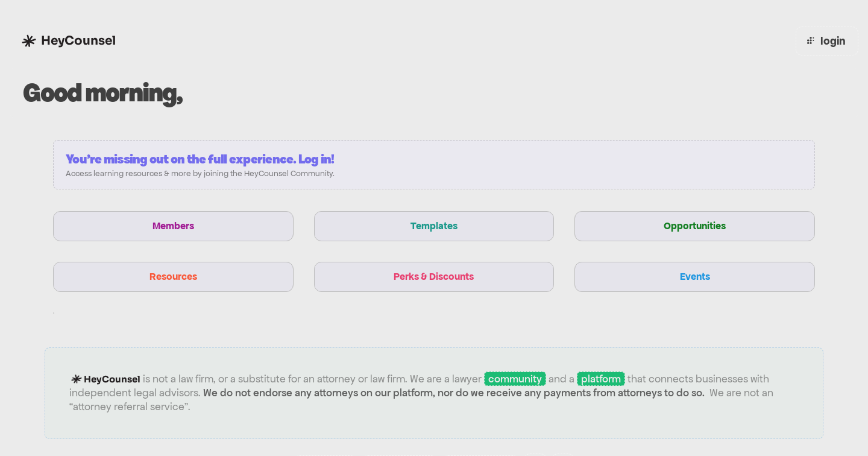The image size is (868, 456).
Task: Click the "attorney referral service" text
Action: 130,407
